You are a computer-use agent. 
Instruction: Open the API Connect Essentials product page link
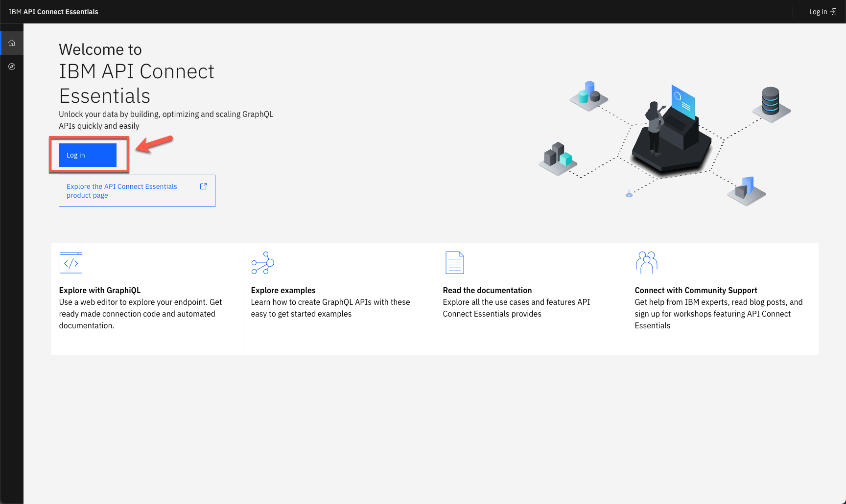(x=122, y=191)
